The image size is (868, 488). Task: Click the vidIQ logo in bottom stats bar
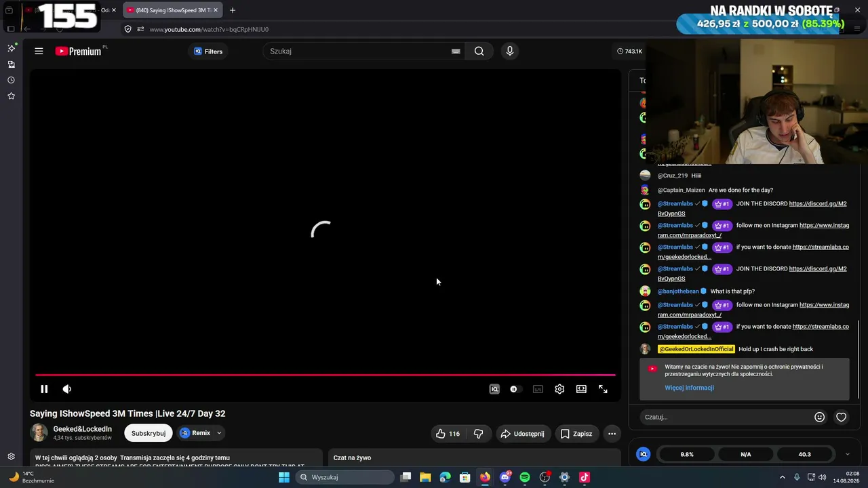point(644,454)
